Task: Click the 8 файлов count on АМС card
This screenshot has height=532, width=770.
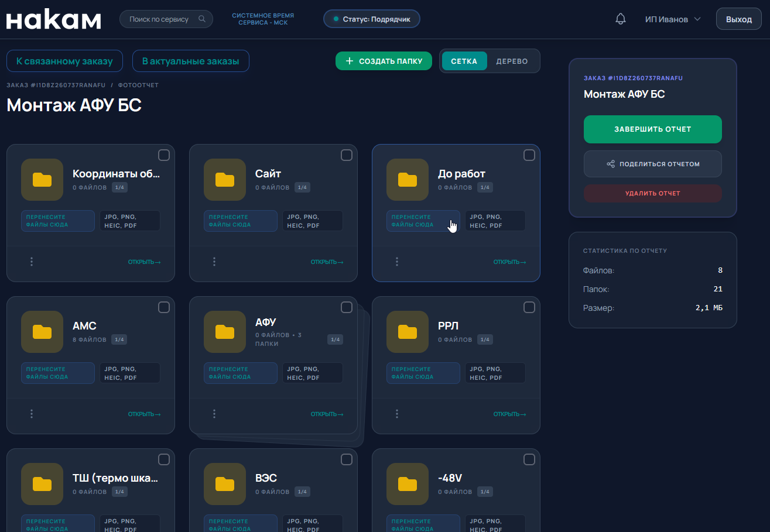Action: [x=90, y=339]
